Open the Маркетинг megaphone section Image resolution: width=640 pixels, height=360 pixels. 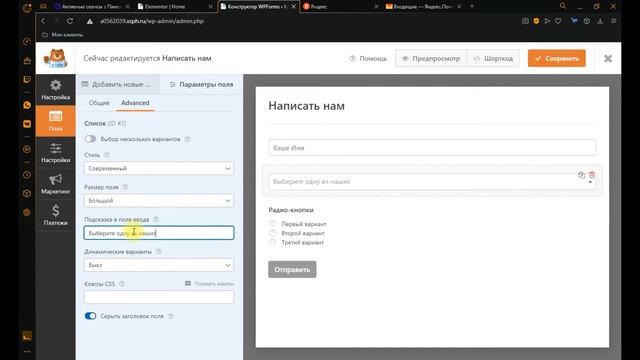(56, 184)
